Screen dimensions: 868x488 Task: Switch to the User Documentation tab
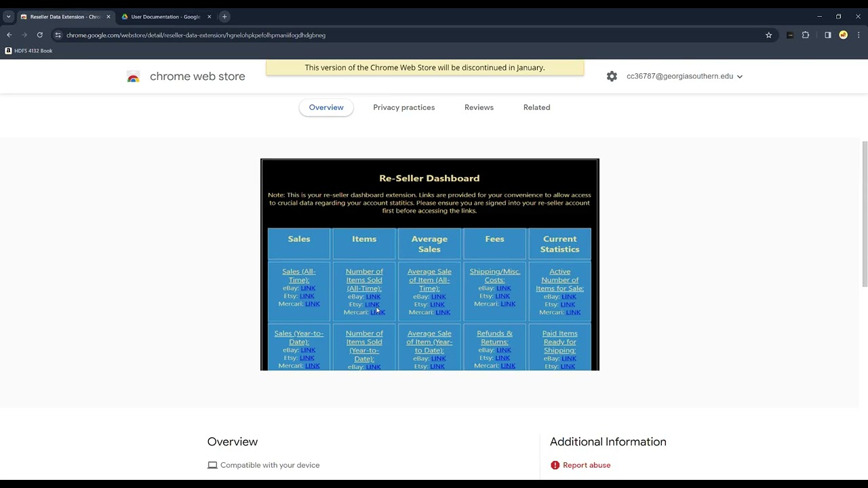[165, 16]
